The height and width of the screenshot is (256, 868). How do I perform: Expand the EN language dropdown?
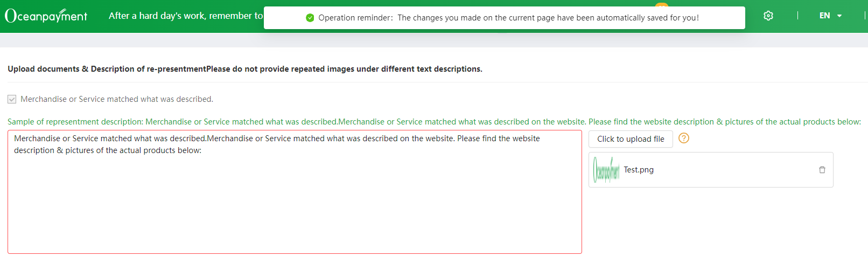[x=830, y=16]
